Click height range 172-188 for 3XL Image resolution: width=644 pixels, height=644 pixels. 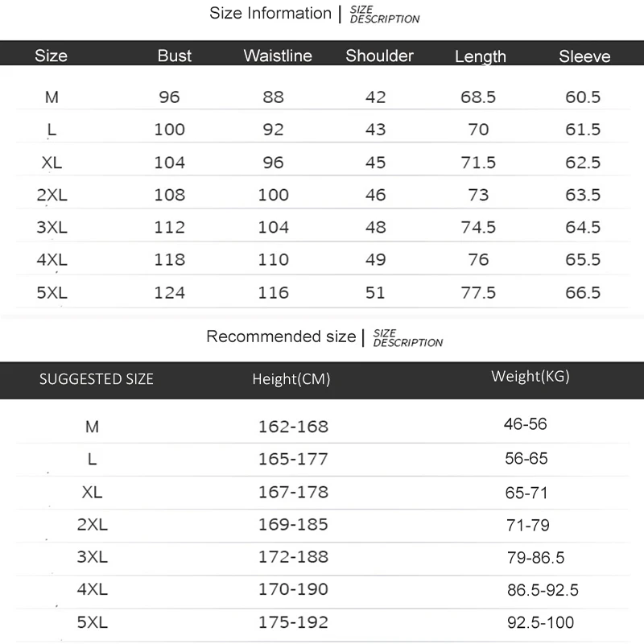coord(293,557)
